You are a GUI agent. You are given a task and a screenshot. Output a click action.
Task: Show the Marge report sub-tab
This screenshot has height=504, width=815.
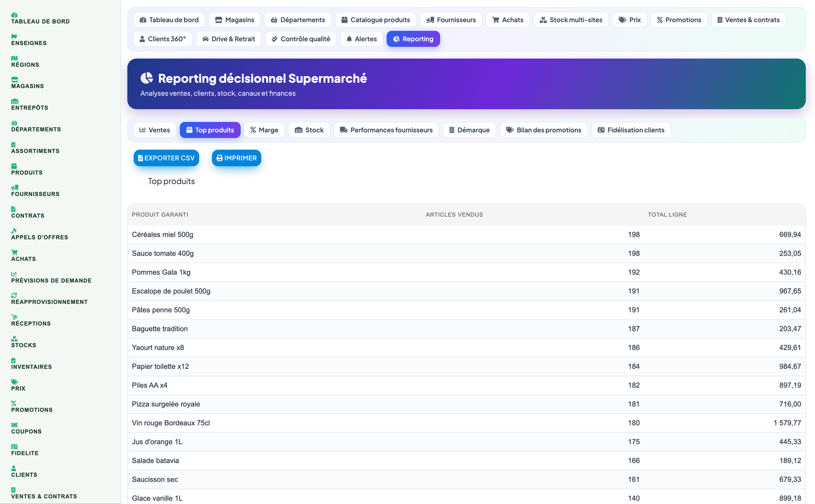tap(265, 130)
